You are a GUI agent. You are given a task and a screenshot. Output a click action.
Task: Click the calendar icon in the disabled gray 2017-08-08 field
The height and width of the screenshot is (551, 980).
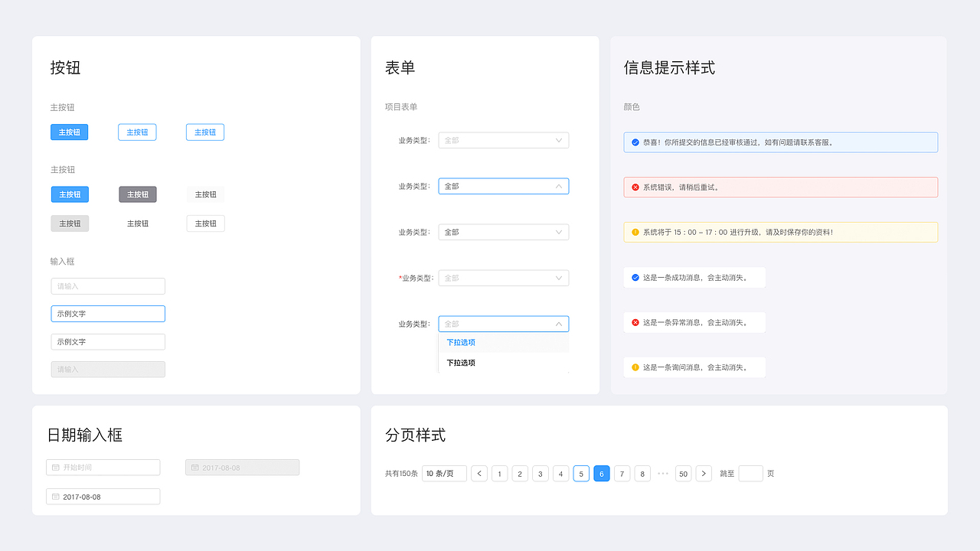tap(195, 468)
